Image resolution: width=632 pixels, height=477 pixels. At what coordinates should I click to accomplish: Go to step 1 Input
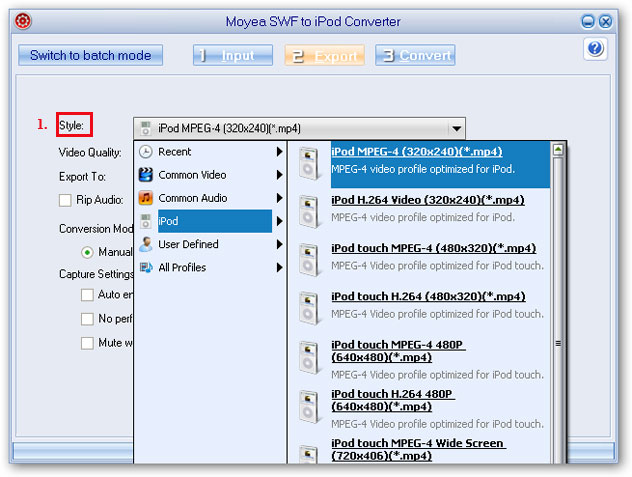(233, 55)
